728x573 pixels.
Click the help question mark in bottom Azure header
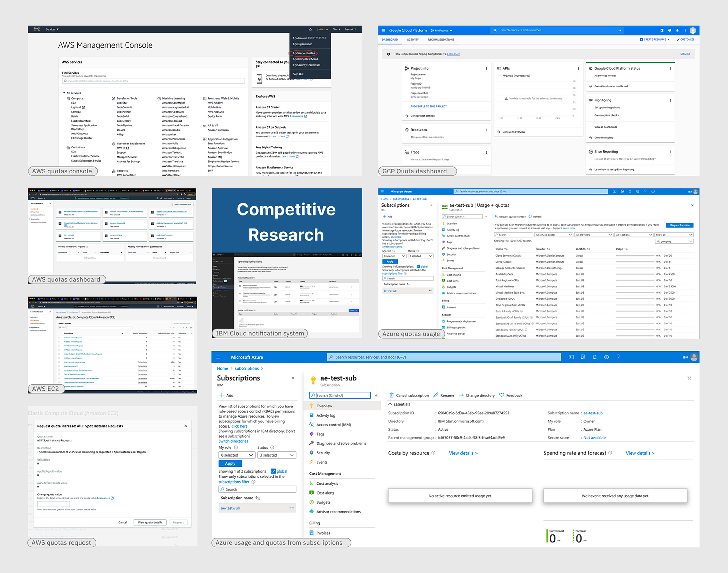pyautogui.click(x=618, y=357)
